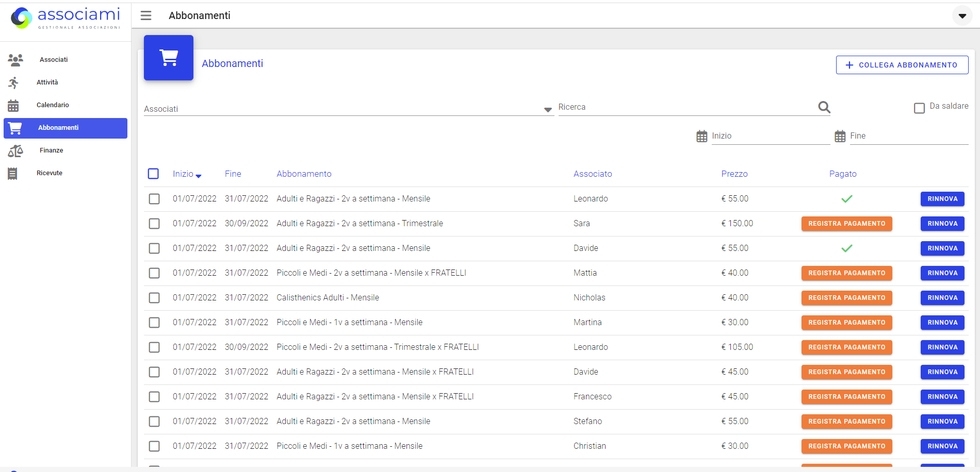Enable the Da saldare filter checkbox

[x=919, y=107]
